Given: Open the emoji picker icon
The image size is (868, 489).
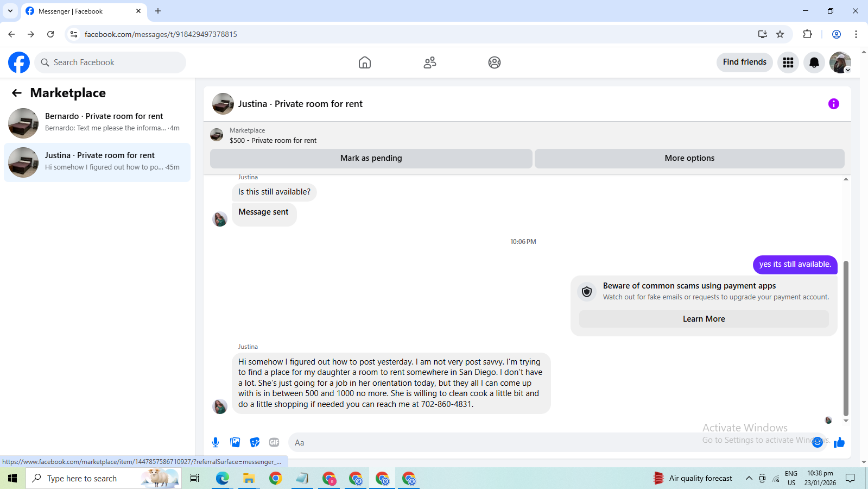Looking at the screenshot, I should [818, 442].
